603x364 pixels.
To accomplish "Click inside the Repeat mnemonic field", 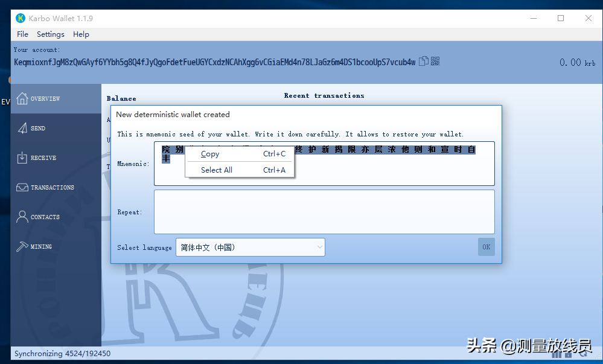I will [324, 212].
